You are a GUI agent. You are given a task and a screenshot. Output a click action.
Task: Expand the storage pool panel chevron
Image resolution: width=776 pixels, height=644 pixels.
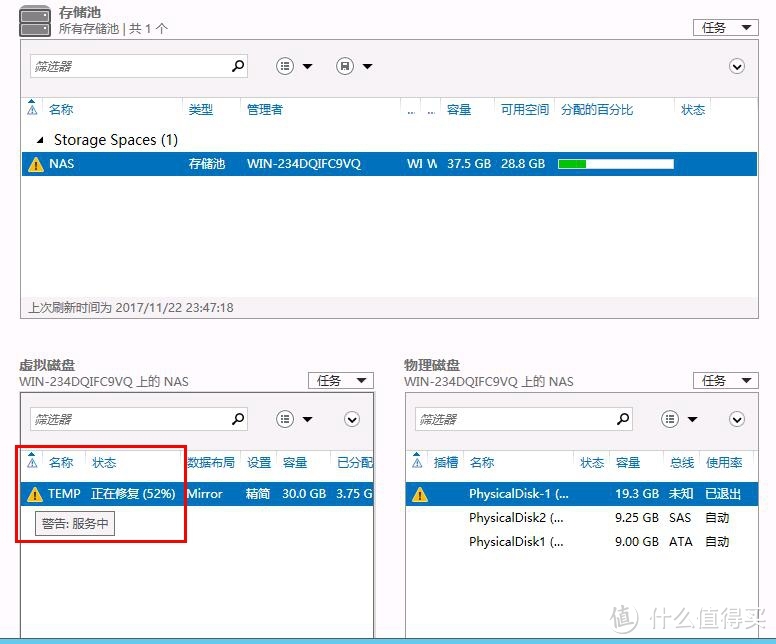coord(737,66)
